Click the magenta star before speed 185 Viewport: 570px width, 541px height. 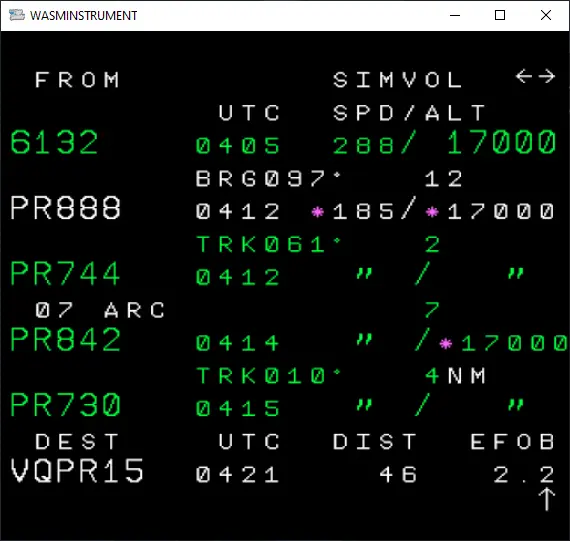pyautogui.click(x=318, y=212)
